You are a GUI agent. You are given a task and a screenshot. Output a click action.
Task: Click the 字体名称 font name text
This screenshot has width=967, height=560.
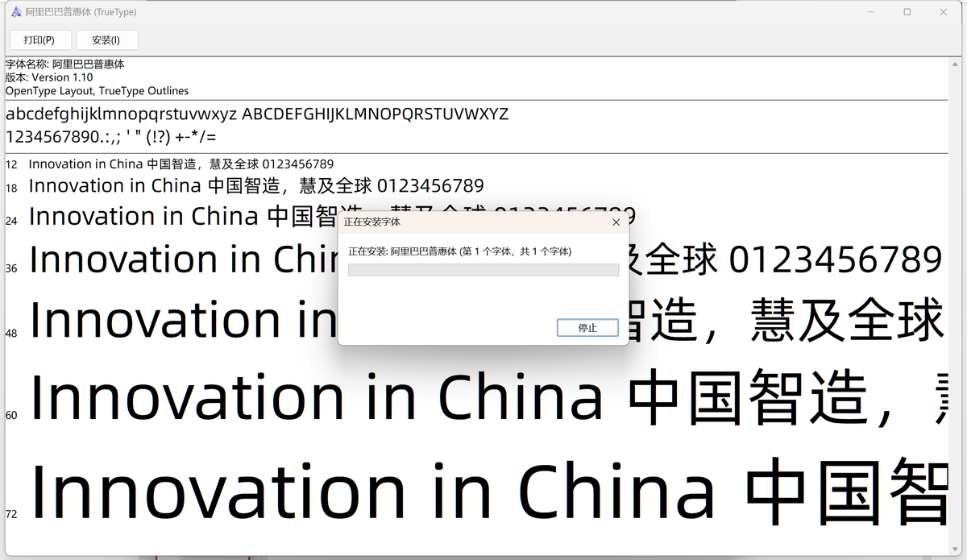click(64, 64)
